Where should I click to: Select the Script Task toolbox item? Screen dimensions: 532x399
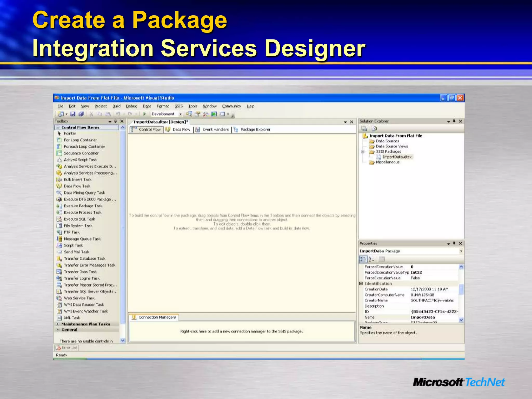(x=73, y=245)
